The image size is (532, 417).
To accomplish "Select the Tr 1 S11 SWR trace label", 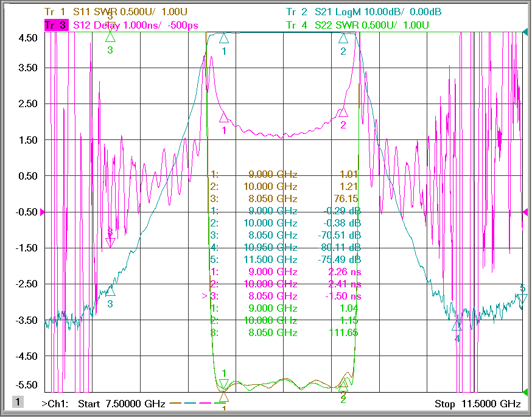I will pos(116,12).
